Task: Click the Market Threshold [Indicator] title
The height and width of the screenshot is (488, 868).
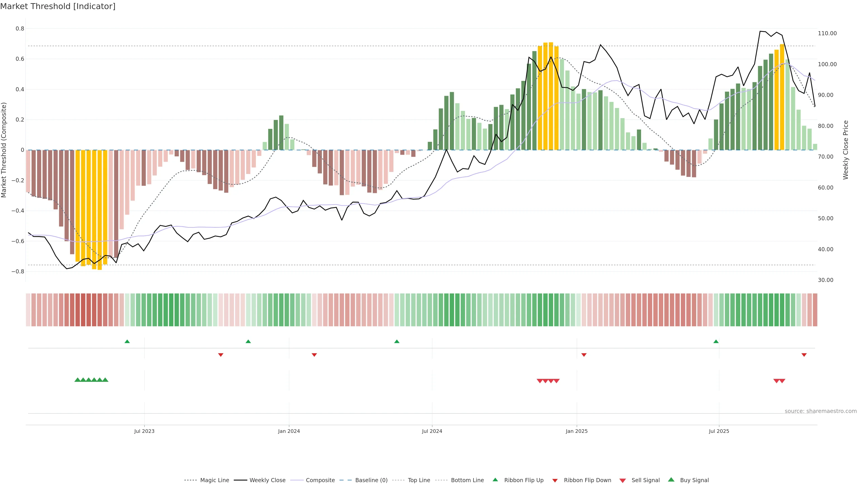Action: 58,6
